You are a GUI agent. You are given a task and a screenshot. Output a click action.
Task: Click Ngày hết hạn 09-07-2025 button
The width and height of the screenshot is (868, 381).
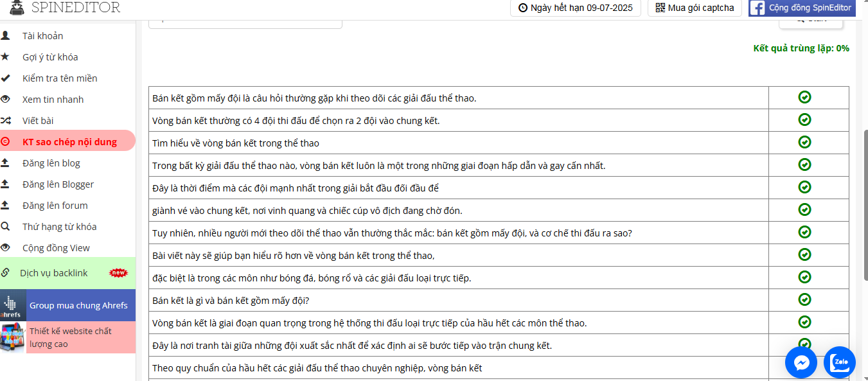576,8
